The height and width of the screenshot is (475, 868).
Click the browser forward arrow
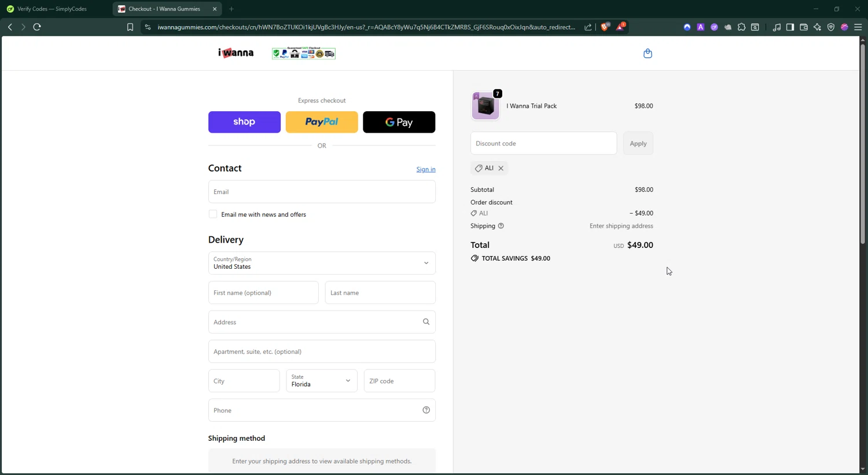coord(23,27)
